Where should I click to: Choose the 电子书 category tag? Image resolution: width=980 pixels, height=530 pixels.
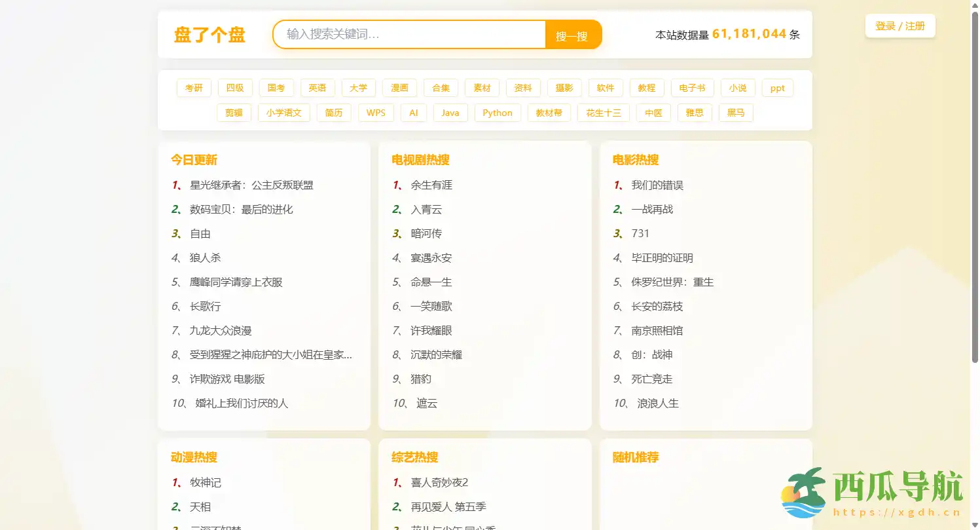tap(692, 88)
